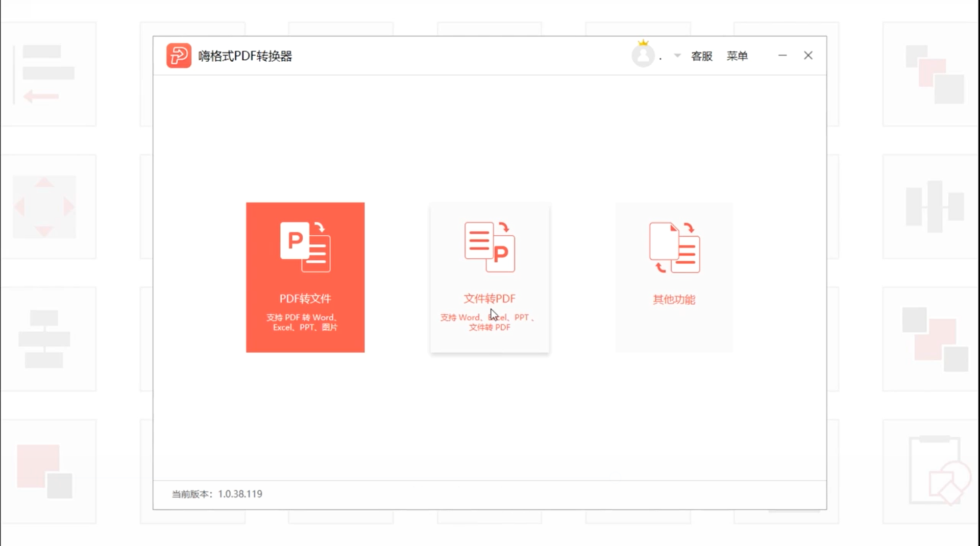Click the 其他功能 label text
Viewport: 980px width, 546px height.
tap(674, 300)
